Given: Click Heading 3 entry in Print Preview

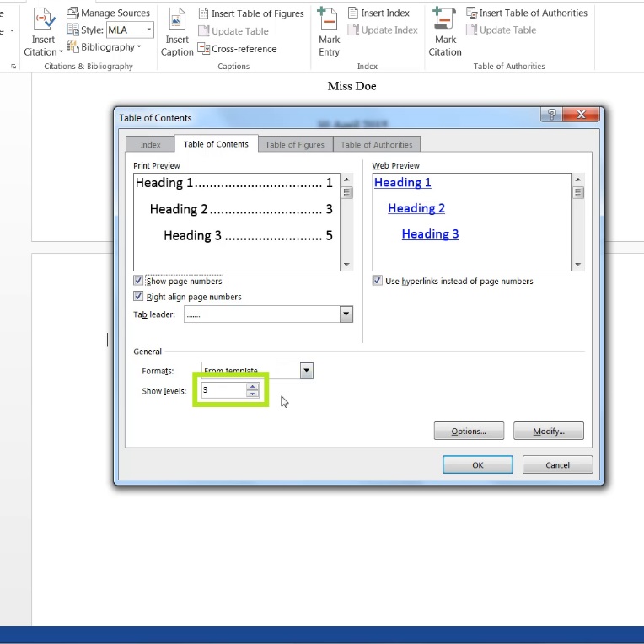Looking at the screenshot, I should point(248,235).
